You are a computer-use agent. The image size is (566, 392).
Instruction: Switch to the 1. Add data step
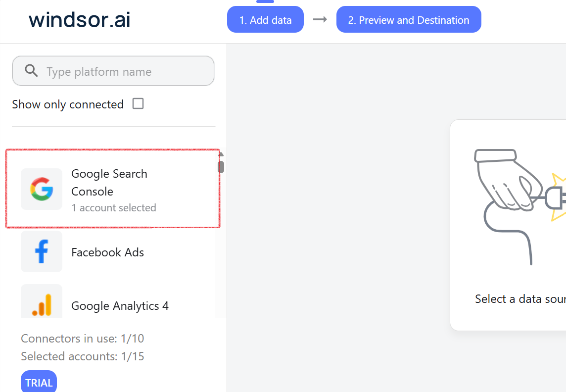click(265, 19)
